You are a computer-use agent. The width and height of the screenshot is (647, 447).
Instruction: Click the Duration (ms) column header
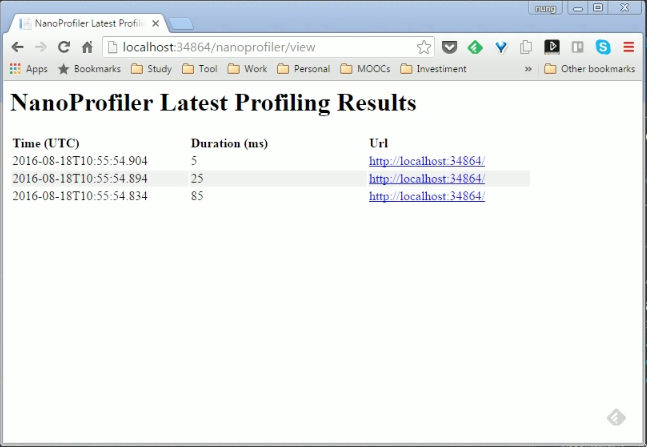(229, 143)
